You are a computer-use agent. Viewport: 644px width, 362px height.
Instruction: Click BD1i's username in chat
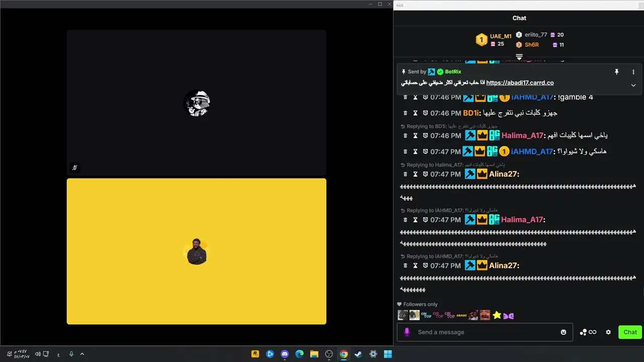470,113
